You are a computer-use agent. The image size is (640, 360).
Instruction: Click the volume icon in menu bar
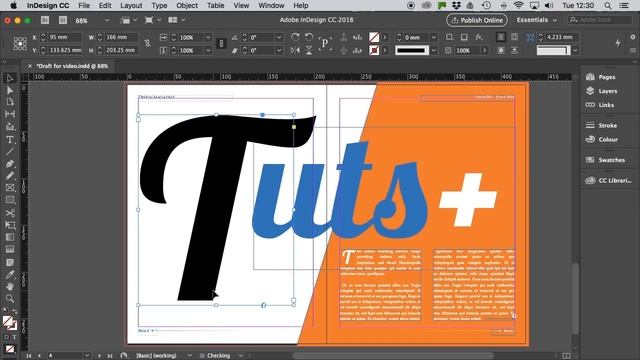click(549, 5)
